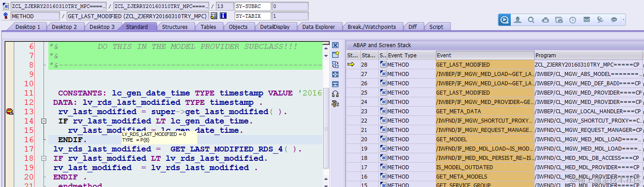Open the Break./Watchpoints tab
Screen dimensions: 644x187
[x=372, y=27]
